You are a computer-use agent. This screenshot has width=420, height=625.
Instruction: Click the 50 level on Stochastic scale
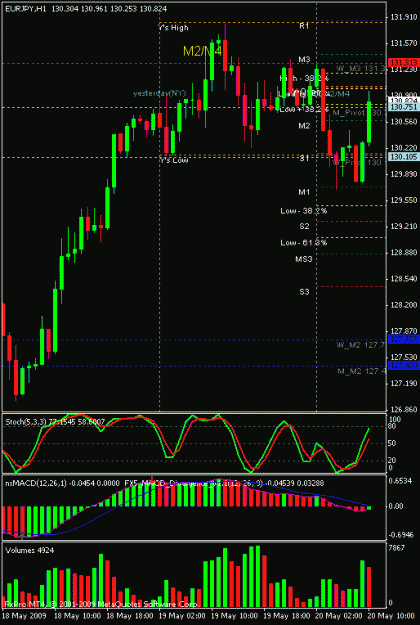pyautogui.click(x=393, y=444)
